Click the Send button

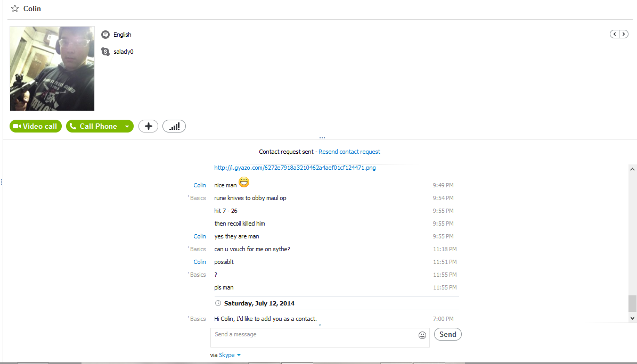coord(448,334)
